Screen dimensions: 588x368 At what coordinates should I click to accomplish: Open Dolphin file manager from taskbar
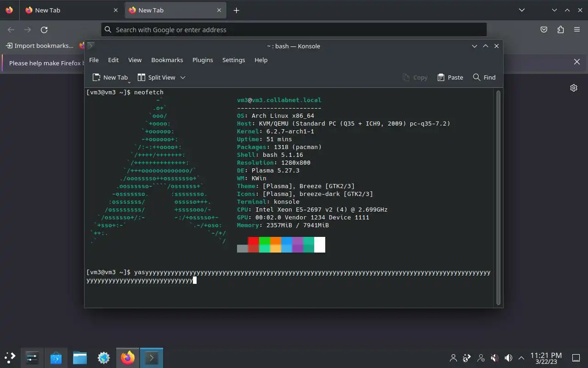pos(80,357)
